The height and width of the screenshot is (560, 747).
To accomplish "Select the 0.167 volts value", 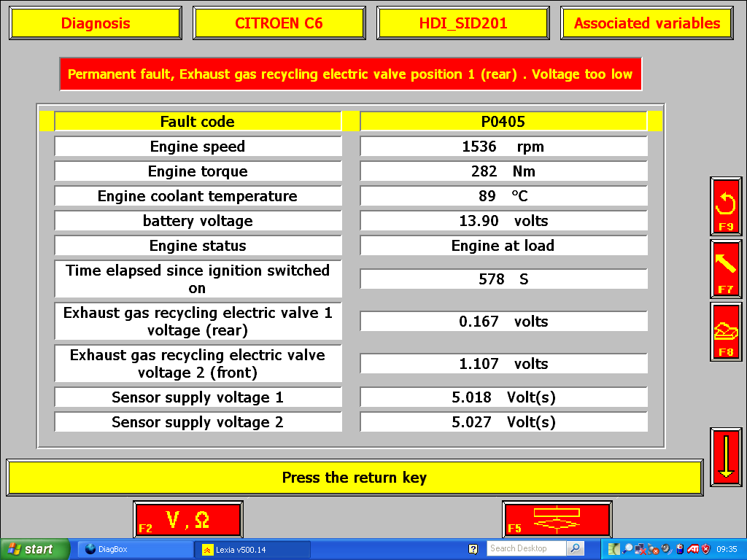I will tap(503, 321).
